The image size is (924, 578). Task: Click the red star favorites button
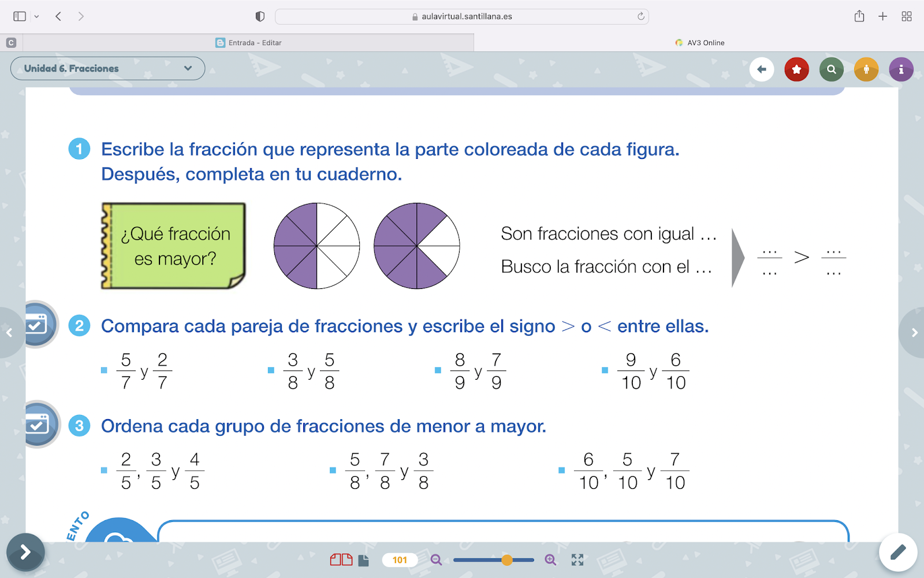(796, 69)
